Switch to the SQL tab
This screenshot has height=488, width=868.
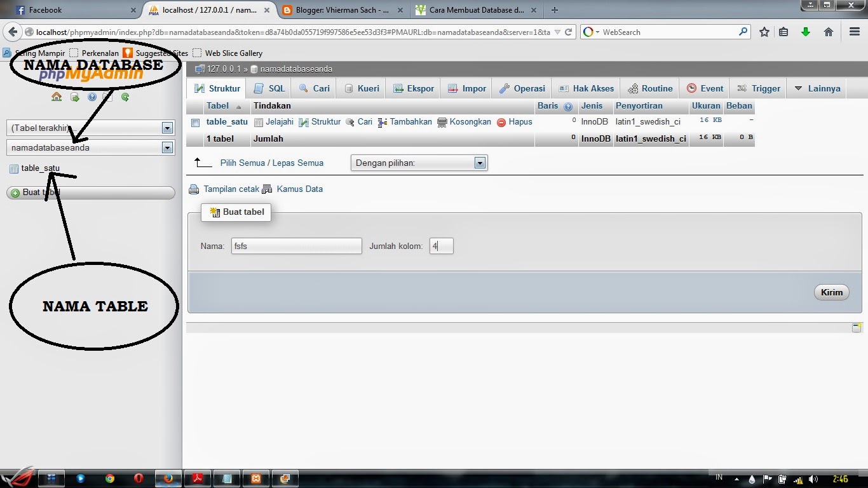coord(269,88)
